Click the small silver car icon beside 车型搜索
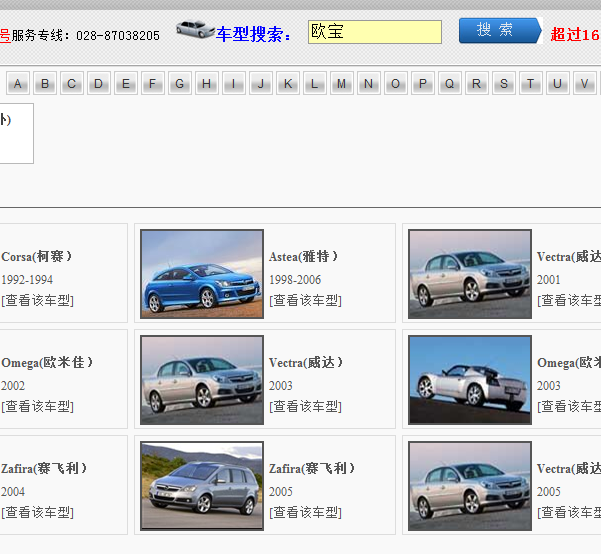 tap(195, 29)
